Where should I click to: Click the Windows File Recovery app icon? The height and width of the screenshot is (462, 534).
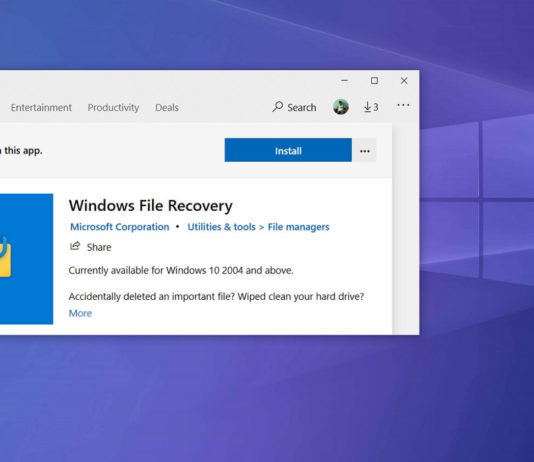pos(27,259)
